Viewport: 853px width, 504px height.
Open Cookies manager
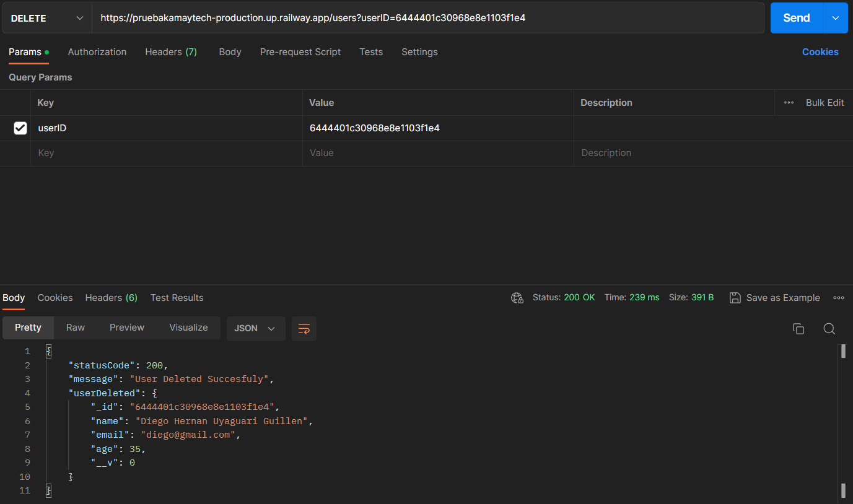pos(820,51)
